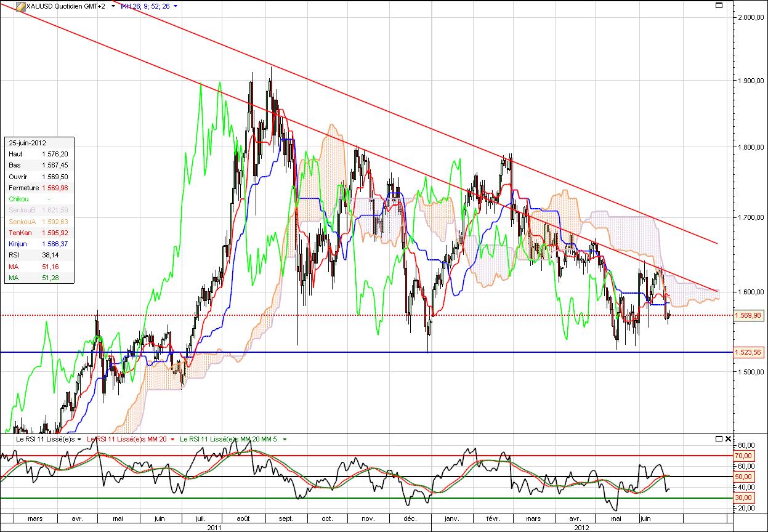Click the gold bar XAUUSD symbol icon
768x532 pixels.
point(20,6)
